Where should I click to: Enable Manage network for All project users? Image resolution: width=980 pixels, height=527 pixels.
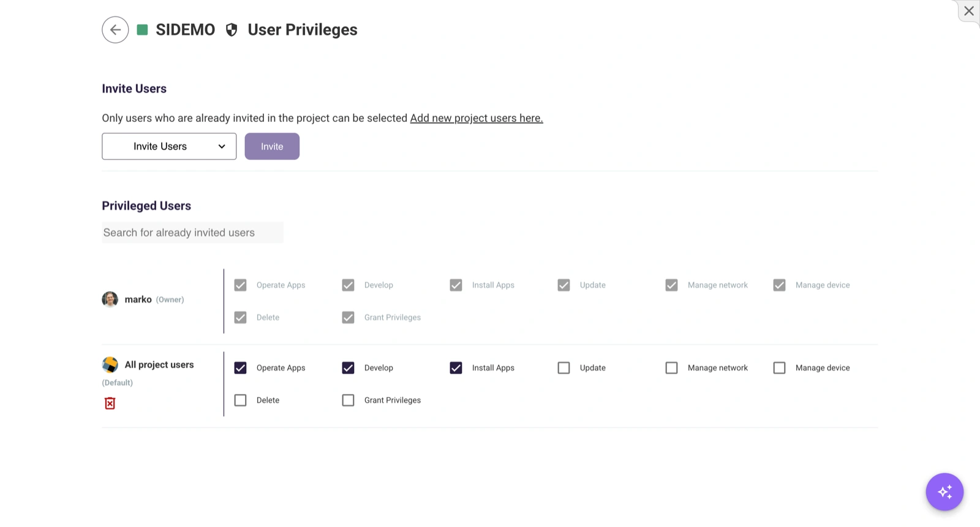point(671,368)
